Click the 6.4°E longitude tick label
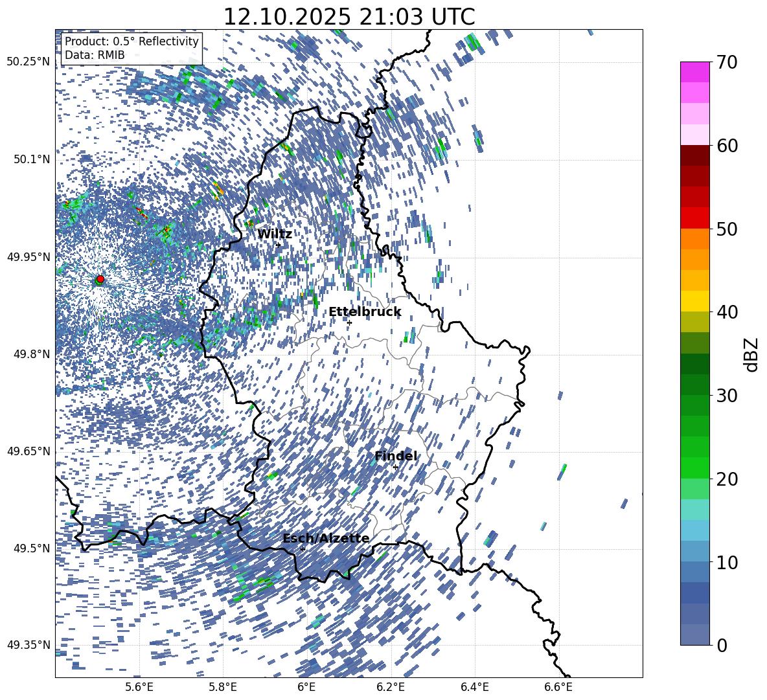 474,687
